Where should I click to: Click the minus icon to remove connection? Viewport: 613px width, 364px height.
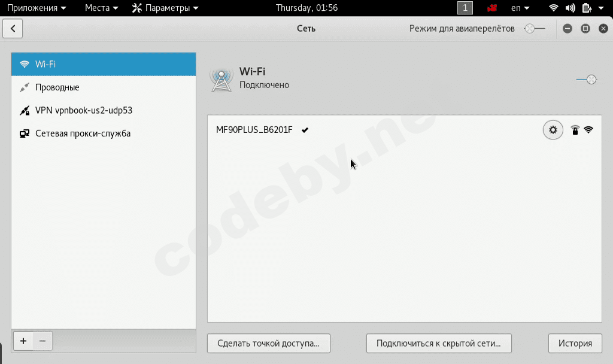(x=43, y=341)
